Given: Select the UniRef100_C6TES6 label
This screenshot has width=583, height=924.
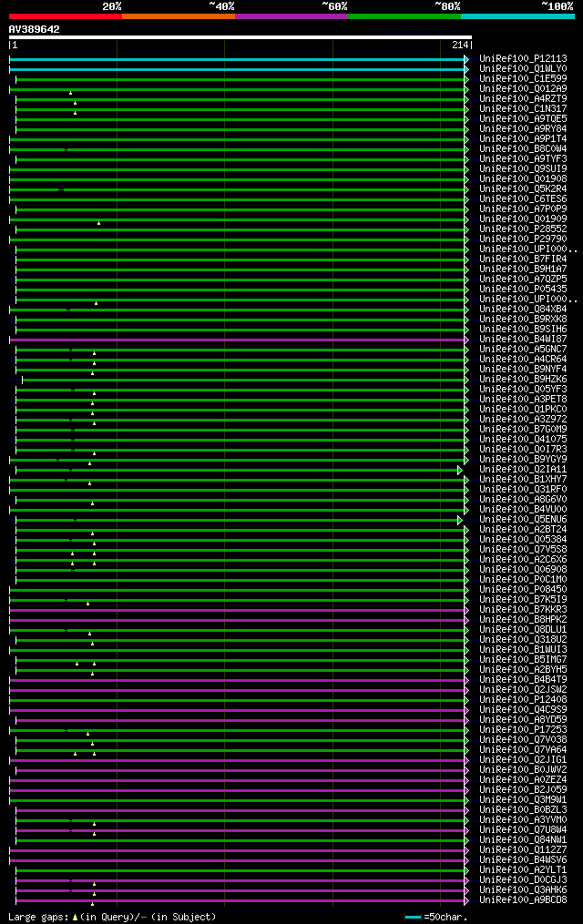Looking at the screenshot, I should [x=523, y=199].
